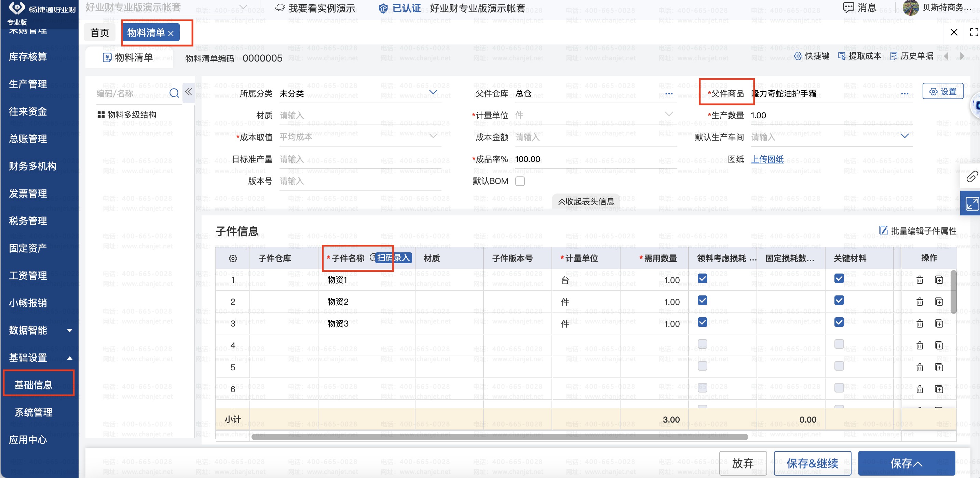
Task: Collapse header with 收起表头信息
Action: [585, 201]
